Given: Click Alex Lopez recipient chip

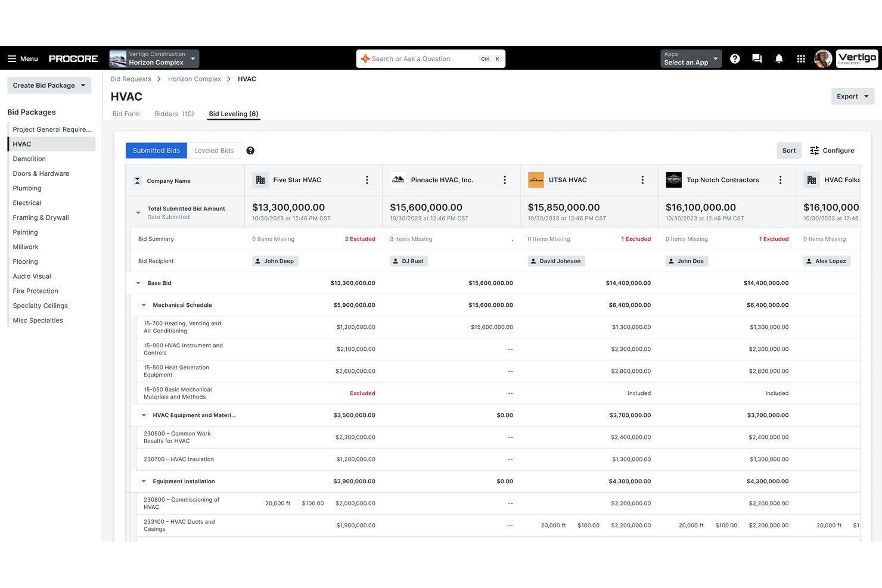Looking at the screenshot, I should coord(827,261).
